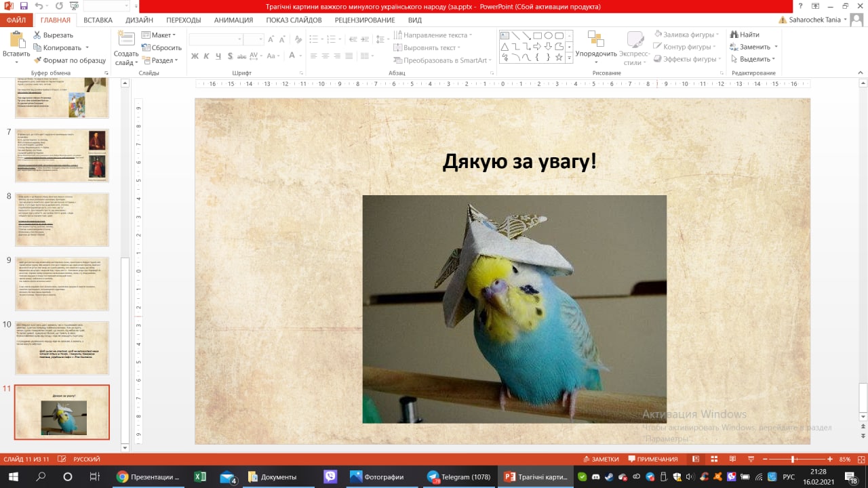Open Telegram from the taskbar
Image resolution: width=868 pixels, height=488 pixels.
pos(459,476)
